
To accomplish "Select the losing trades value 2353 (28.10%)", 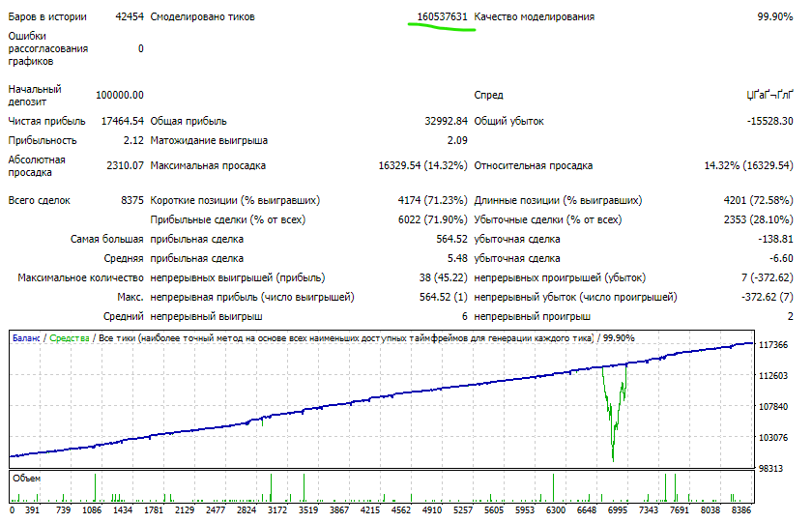I will [x=758, y=219].
